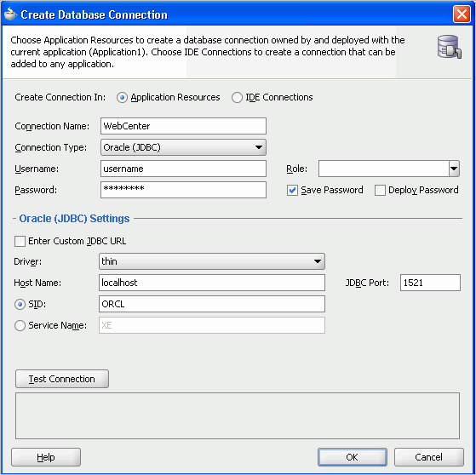Close the Create Database Connection dialog
This screenshot has height=475, width=476.
coord(462,14)
